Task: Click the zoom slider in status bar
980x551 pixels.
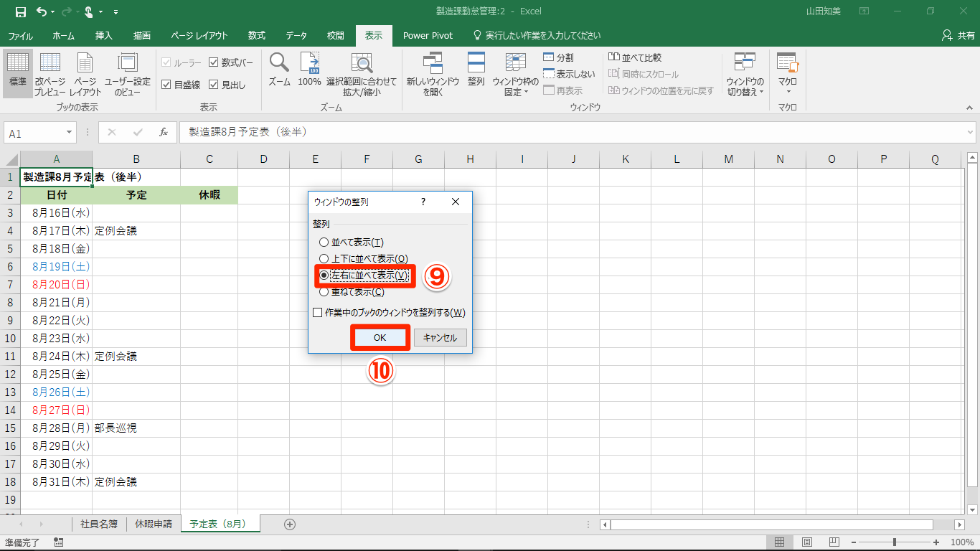Action: click(895, 542)
